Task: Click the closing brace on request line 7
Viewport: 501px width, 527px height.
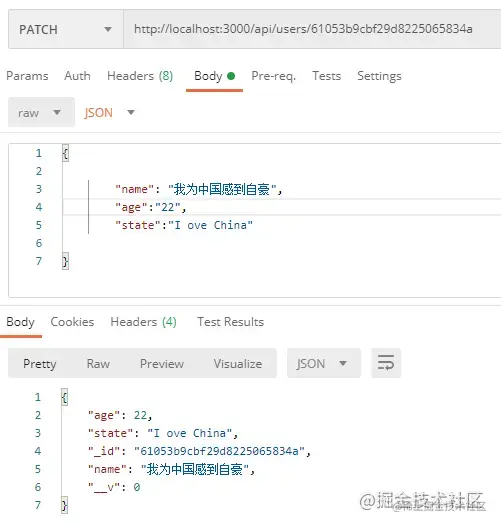Action: [x=66, y=261]
